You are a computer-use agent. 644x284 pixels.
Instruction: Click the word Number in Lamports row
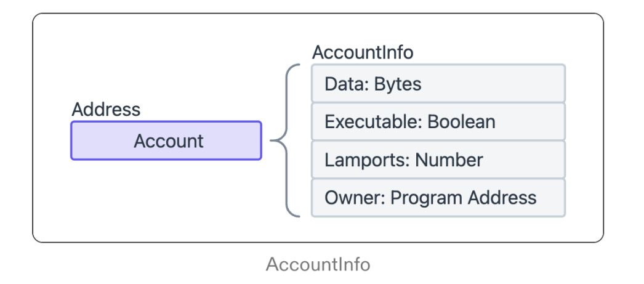pyautogui.click(x=449, y=160)
